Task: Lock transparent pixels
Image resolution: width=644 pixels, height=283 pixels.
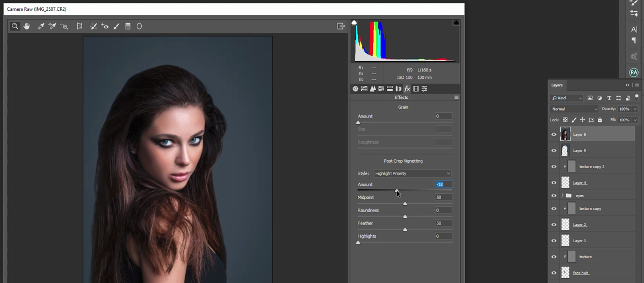Action: coord(565,120)
